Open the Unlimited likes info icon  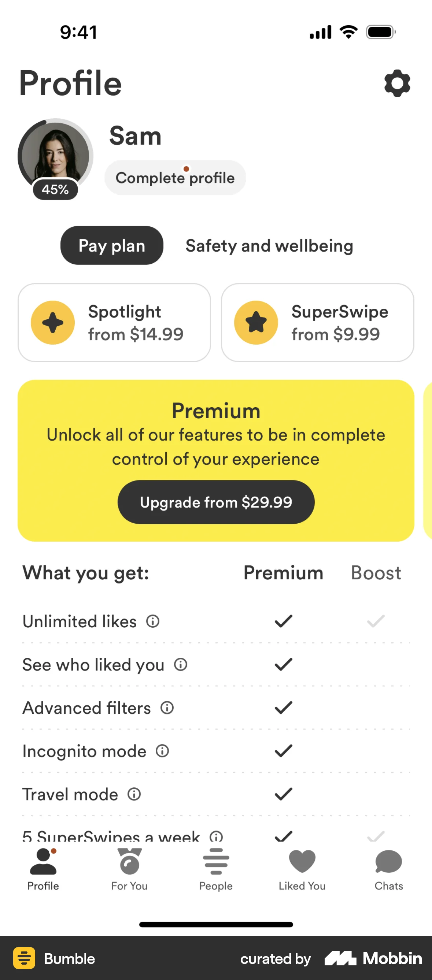[152, 621]
